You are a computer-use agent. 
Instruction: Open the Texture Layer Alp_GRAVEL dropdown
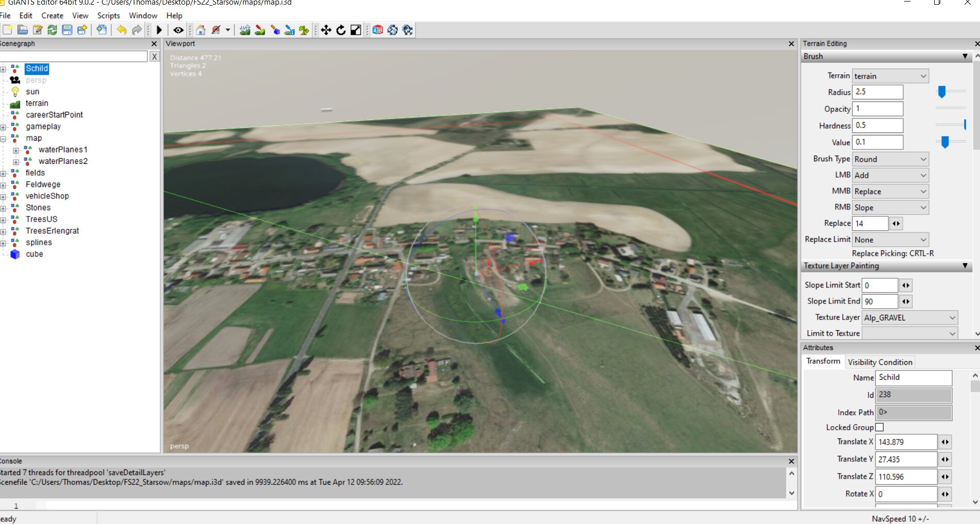click(x=910, y=318)
